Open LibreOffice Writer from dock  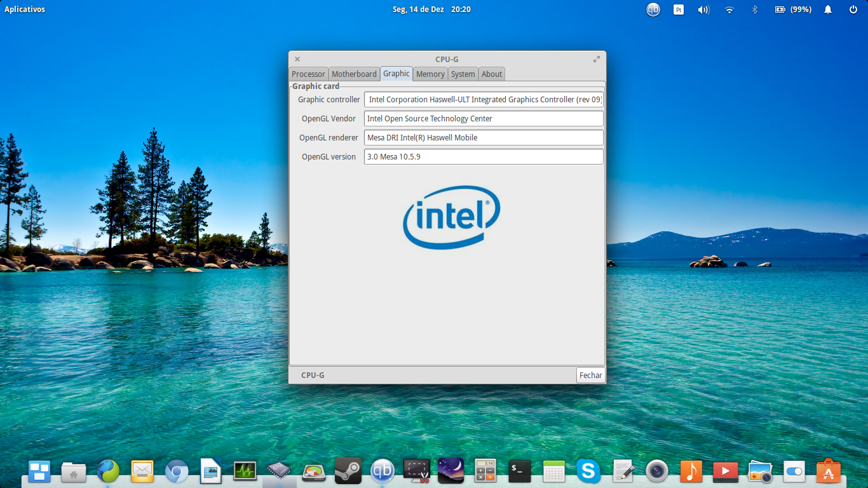pos(211,471)
